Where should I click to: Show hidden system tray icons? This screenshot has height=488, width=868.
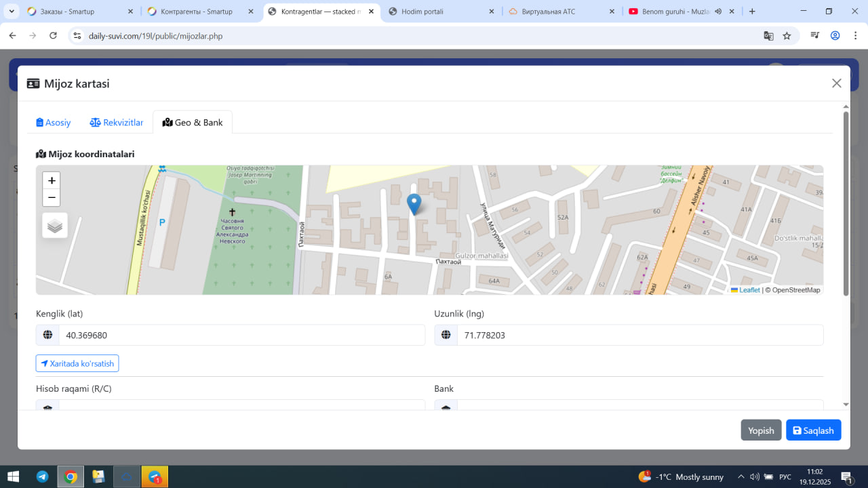point(741,476)
